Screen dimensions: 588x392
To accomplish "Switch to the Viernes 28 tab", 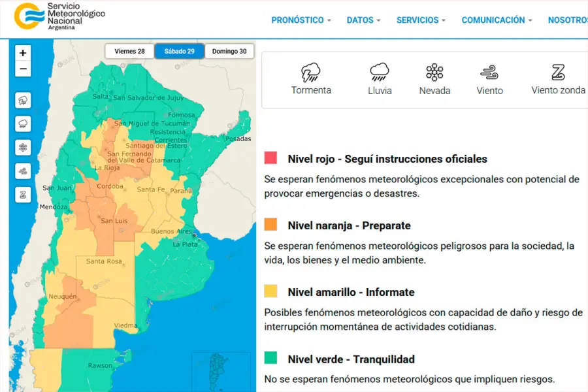I will [129, 51].
